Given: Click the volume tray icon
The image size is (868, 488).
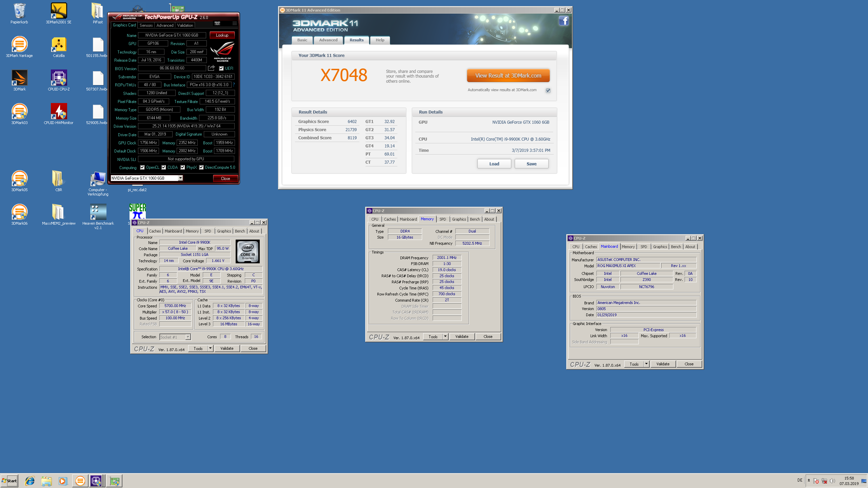Looking at the screenshot, I should [x=832, y=481].
